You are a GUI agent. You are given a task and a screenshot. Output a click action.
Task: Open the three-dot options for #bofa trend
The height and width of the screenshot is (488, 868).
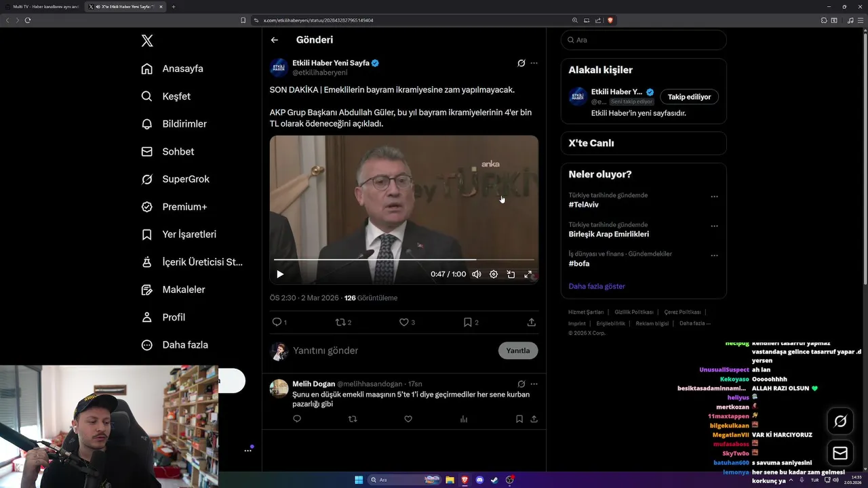(x=714, y=256)
